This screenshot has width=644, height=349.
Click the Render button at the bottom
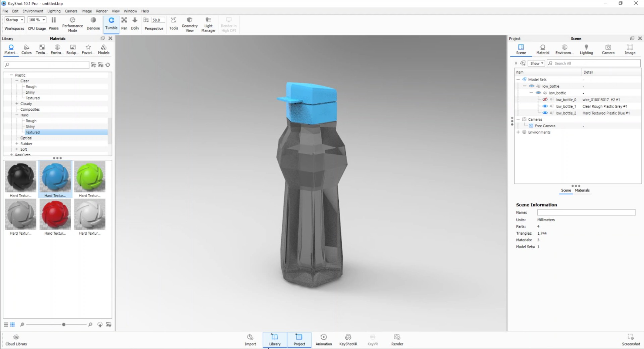(397, 340)
